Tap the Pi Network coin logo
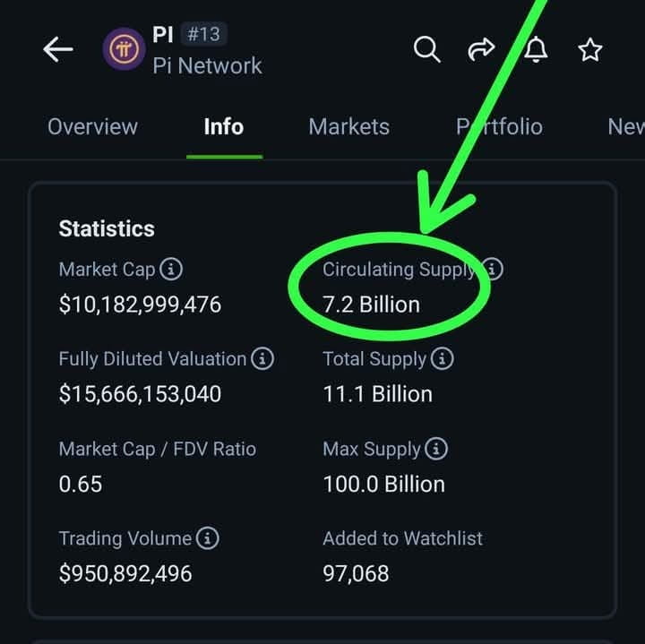The image size is (645, 644). click(x=124, y=49)
